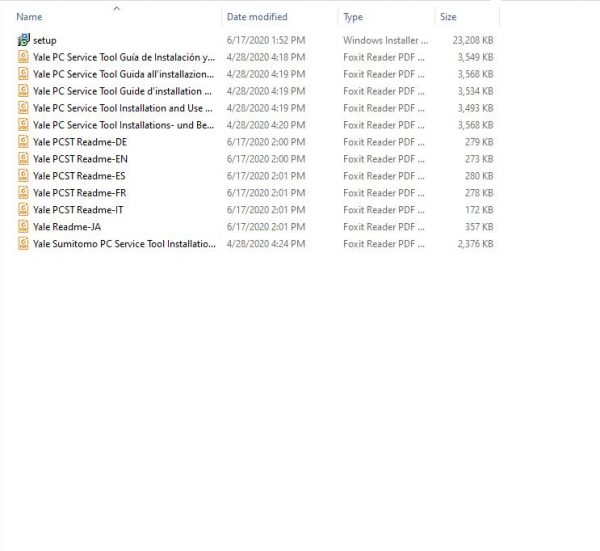This screenshot has width=600, height=551.
Task: Sort files by Date modified column
Action: (x=257, y=17)
